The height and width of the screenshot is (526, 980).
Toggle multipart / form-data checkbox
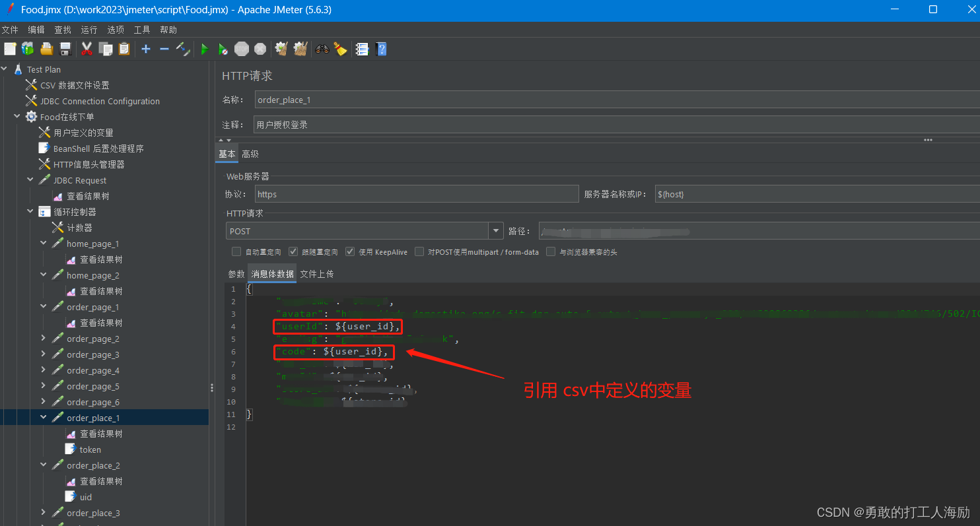pyautogui.click(x=419, y=251)
